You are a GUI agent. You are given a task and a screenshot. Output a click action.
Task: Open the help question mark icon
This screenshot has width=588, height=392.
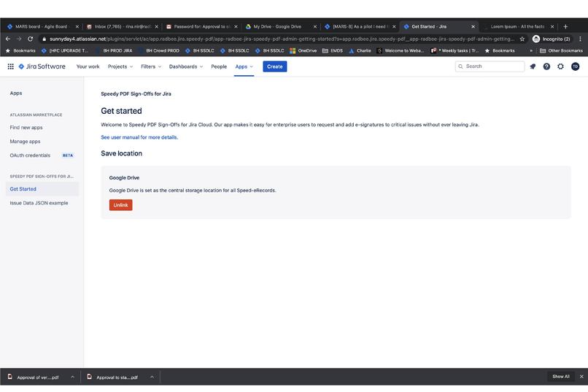(x=546, y=66)
